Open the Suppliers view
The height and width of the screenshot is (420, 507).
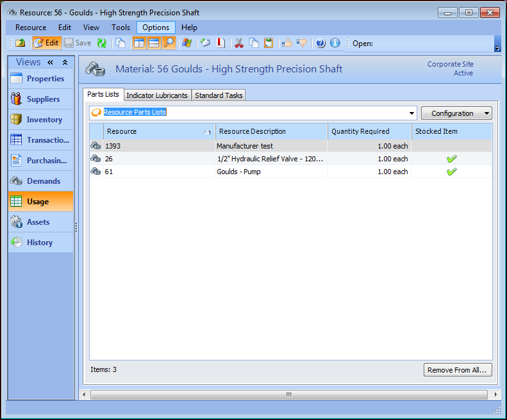coord(42,99)
